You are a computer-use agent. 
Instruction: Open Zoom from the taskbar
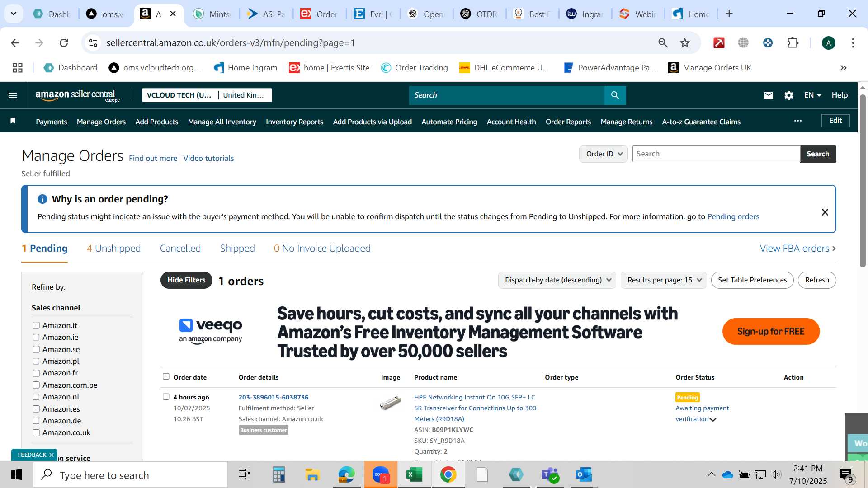coord(381,474)
